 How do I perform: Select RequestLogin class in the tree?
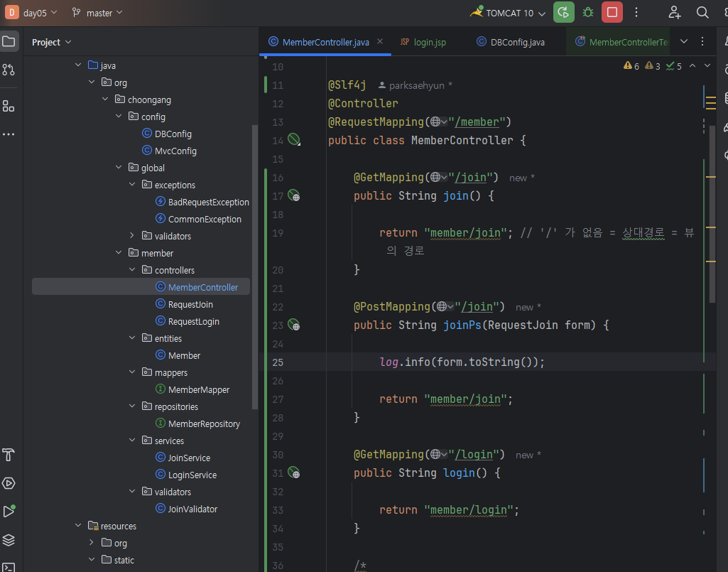coord(194,322)
